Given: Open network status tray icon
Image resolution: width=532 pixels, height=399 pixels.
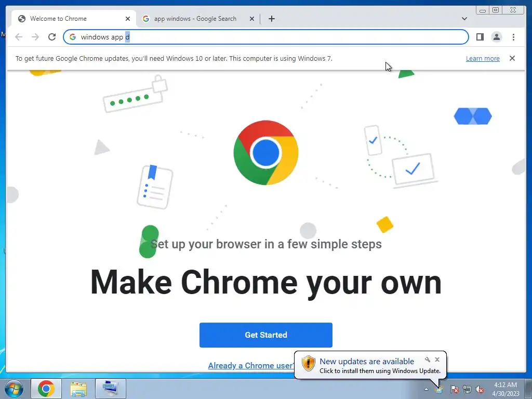Looking at the screenshot, I should click(x=467, y=389).
